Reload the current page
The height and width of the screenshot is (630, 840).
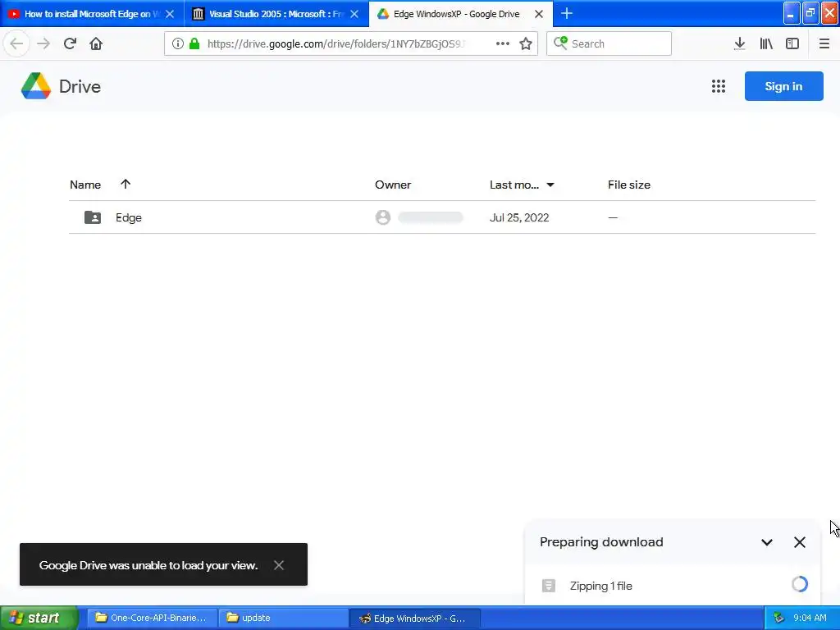point(70,43)
